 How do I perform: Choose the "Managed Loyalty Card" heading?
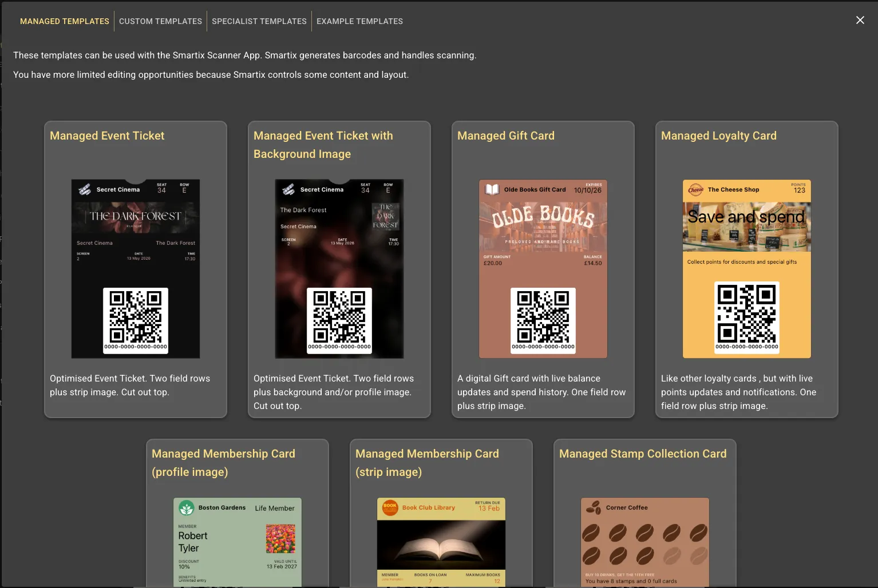[x=719, y=136]
